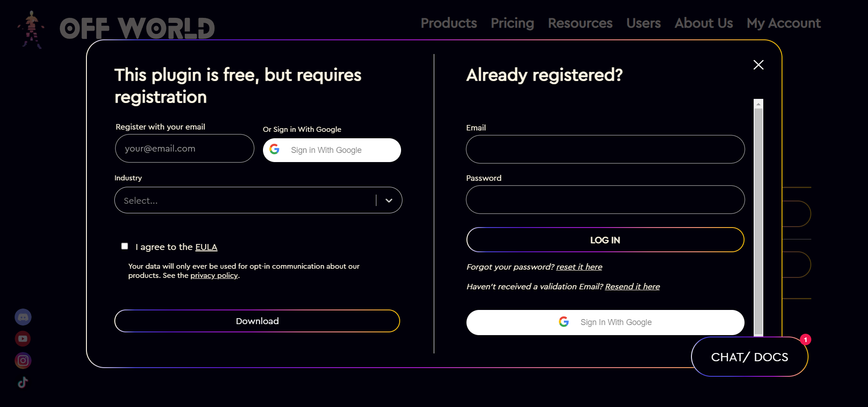
Task: Go to My Account menu
Action: click(783, 23)
